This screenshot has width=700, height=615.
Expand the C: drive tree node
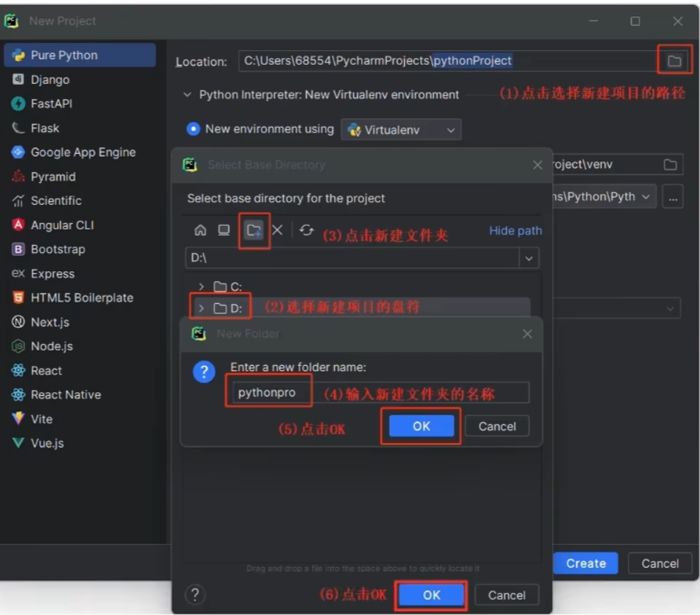201,287
